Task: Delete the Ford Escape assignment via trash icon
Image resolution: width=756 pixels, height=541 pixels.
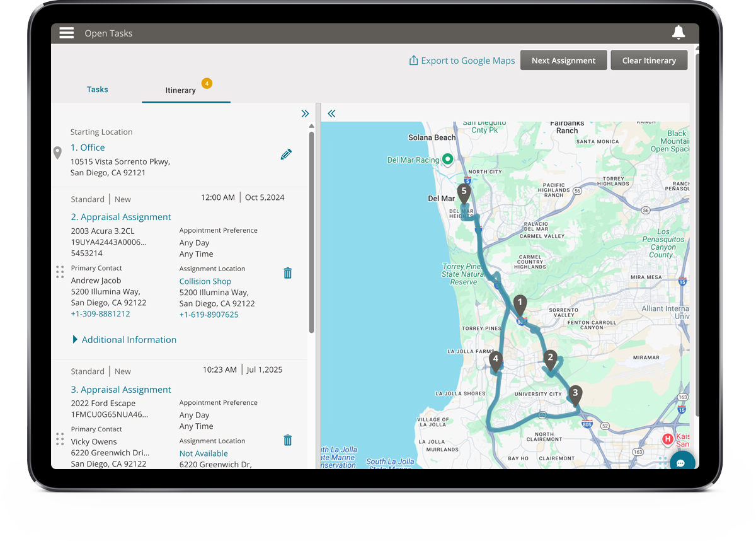Action: pos(287,440)
